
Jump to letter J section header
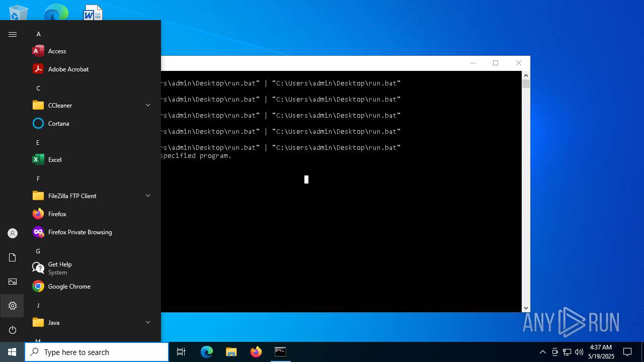(x=38, y=306)
